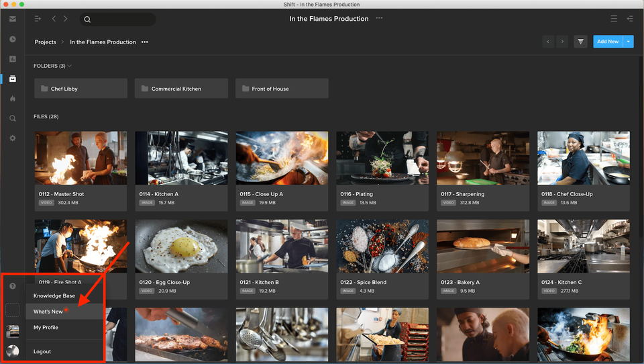Toggle the left sidebar expand icon
644x364 pixels.
point(38,19)
